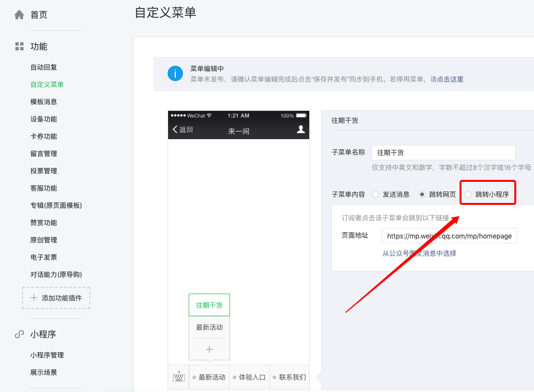Click plus icon in 添加功能插件
The height and width of the screenshot is (392, 534).
click(34, 298)
